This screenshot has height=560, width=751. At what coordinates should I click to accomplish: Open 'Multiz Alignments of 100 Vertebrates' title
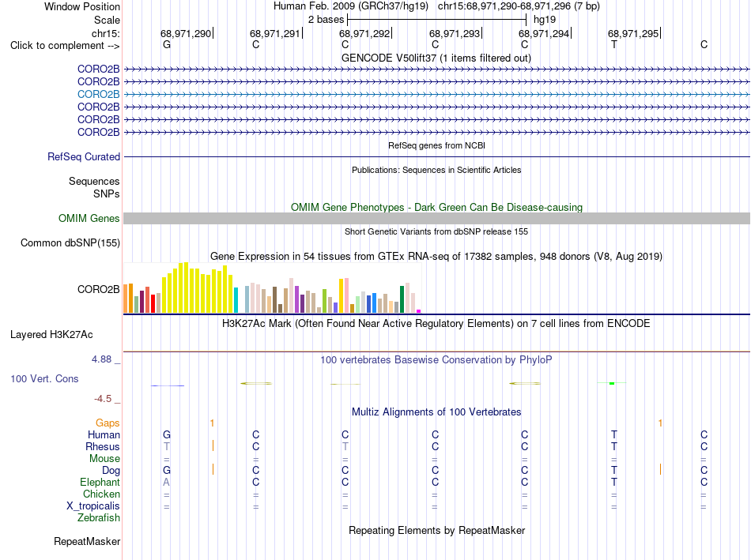(x=436, y=412)
